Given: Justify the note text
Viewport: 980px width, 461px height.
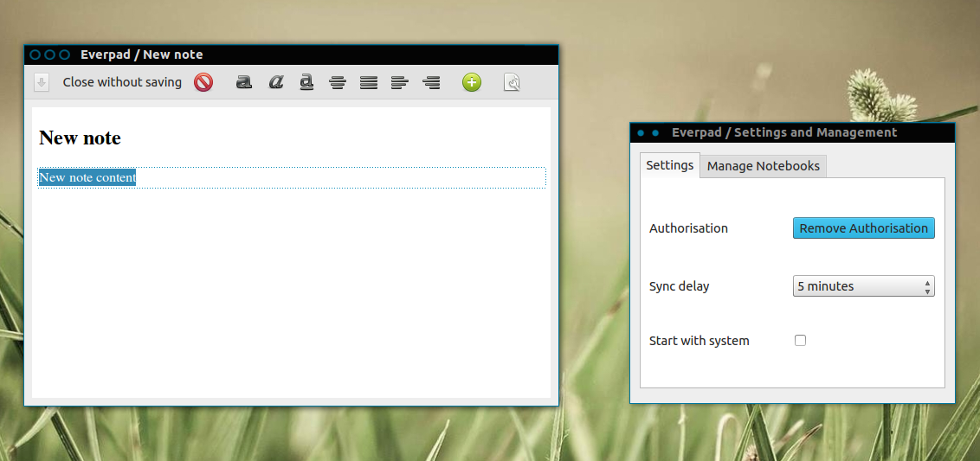Looking at the screenshot, I should (369, 82).
